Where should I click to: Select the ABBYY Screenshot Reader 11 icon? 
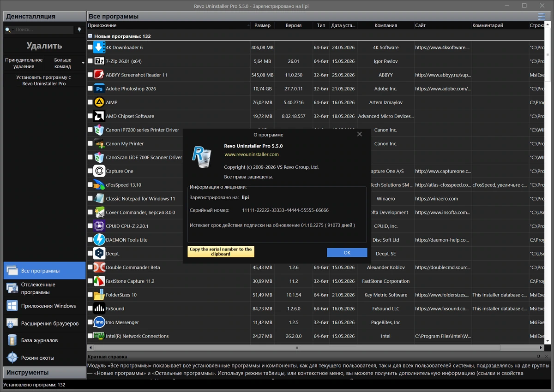pos(99,75)
